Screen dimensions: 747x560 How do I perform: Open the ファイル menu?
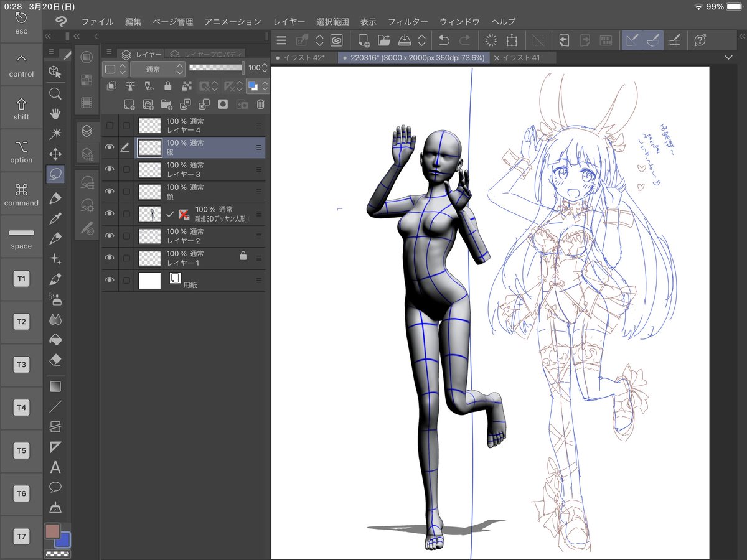coord(97,22)
